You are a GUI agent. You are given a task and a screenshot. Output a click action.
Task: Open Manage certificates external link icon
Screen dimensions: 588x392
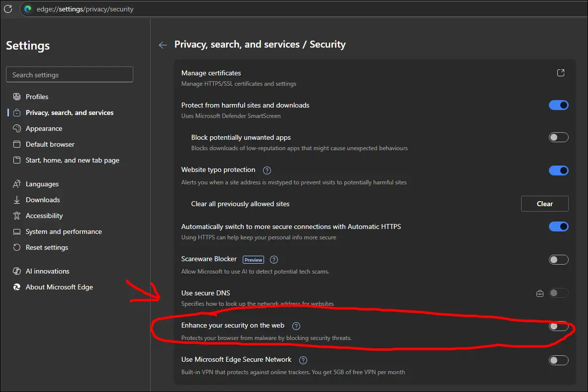tap(560, 73)
